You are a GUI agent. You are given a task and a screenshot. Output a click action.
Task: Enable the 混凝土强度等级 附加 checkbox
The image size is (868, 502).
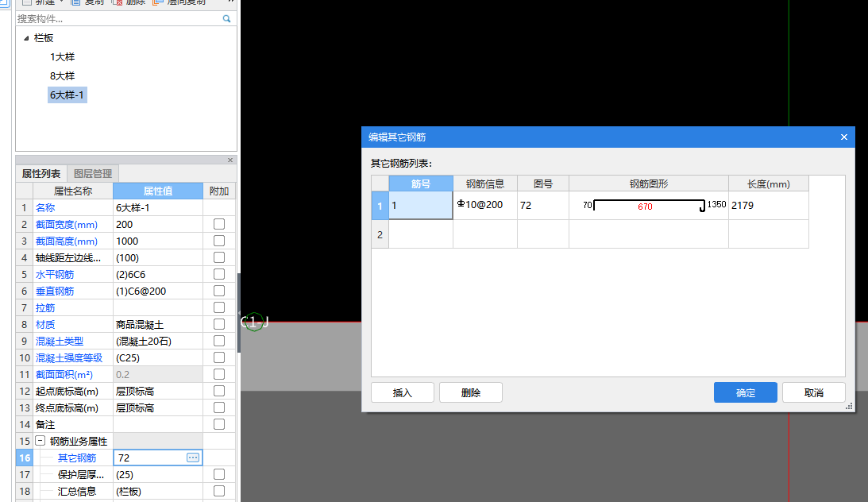coord(219,357)
